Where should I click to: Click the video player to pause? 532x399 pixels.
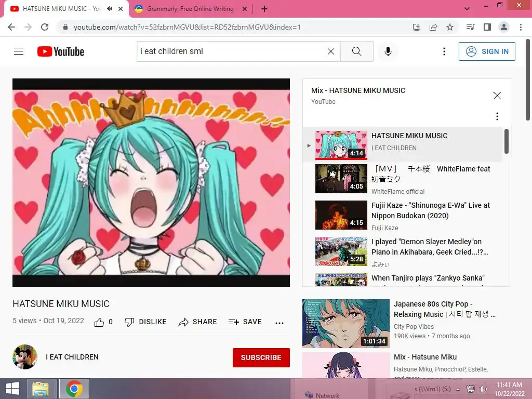(x=151, y=182)
